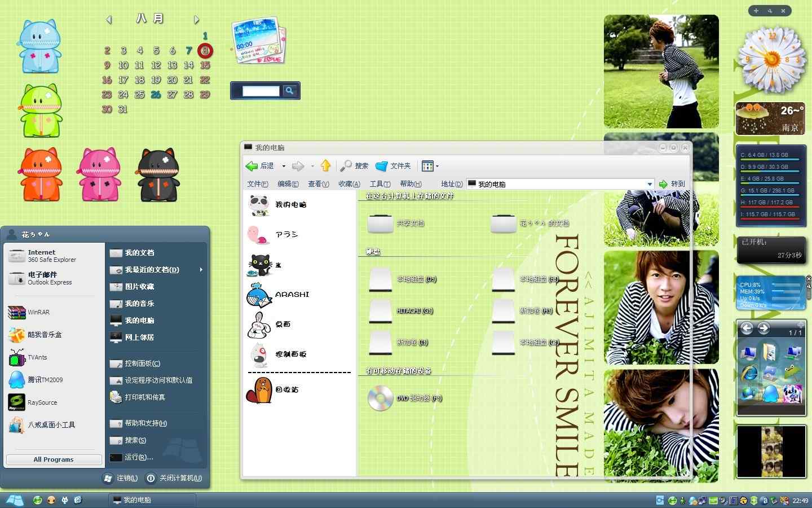Open local disk 本地磁盘 (E:)
The height and width of the screenshot is (508, 812).
tap(525, 279)
